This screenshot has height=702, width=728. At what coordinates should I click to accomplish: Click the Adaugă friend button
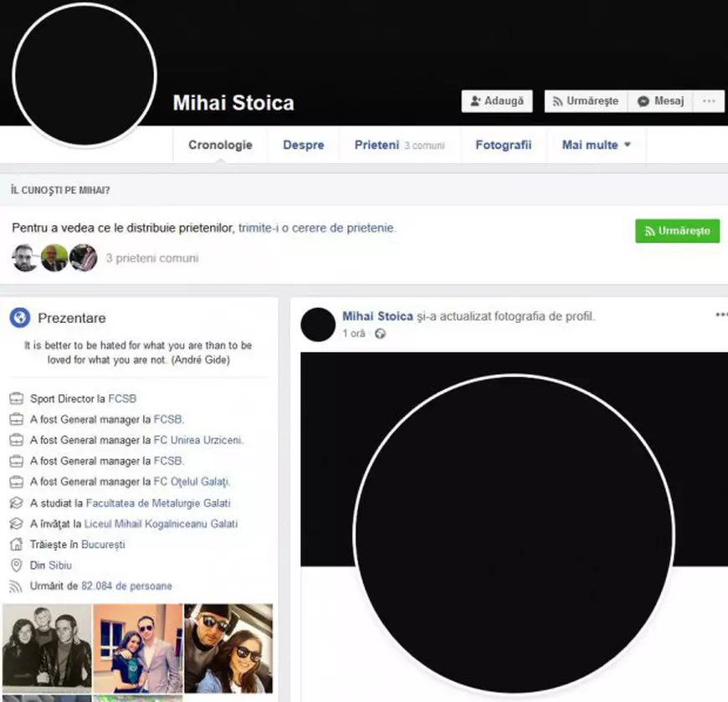(497, 101)
